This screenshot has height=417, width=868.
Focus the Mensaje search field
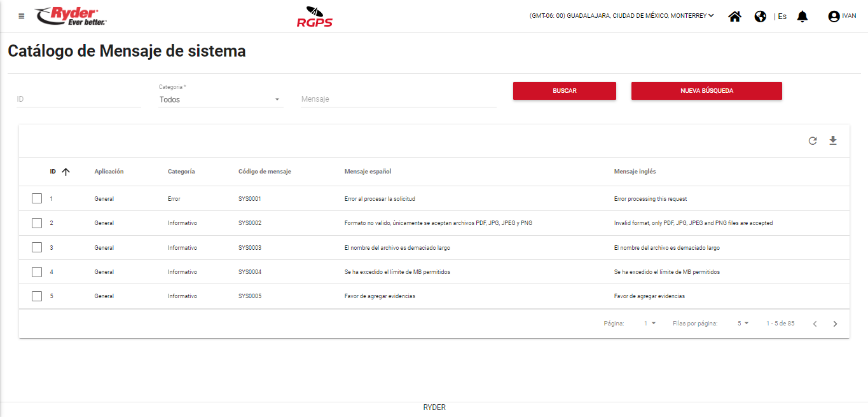pyautogui.click(x=398, y=99)
